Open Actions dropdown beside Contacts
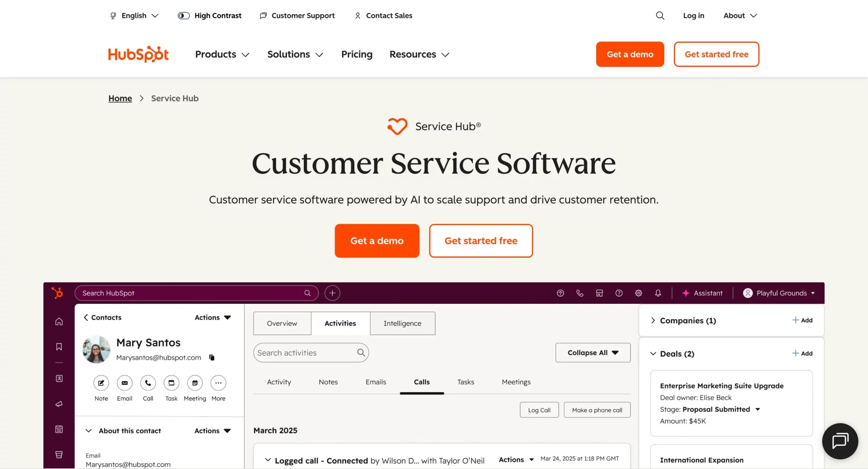The image size is (868, 469). [213, 317]
